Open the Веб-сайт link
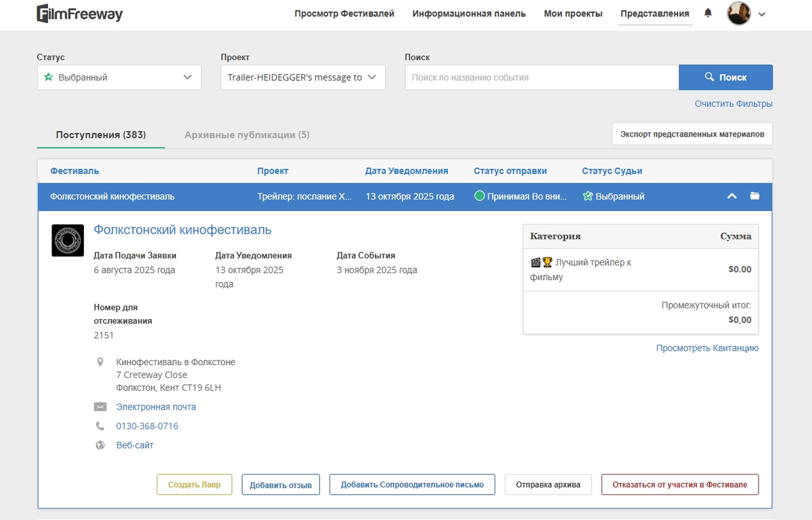Image resolution: width=812 pixels, height=520 pixels. [x=135, y=445]
